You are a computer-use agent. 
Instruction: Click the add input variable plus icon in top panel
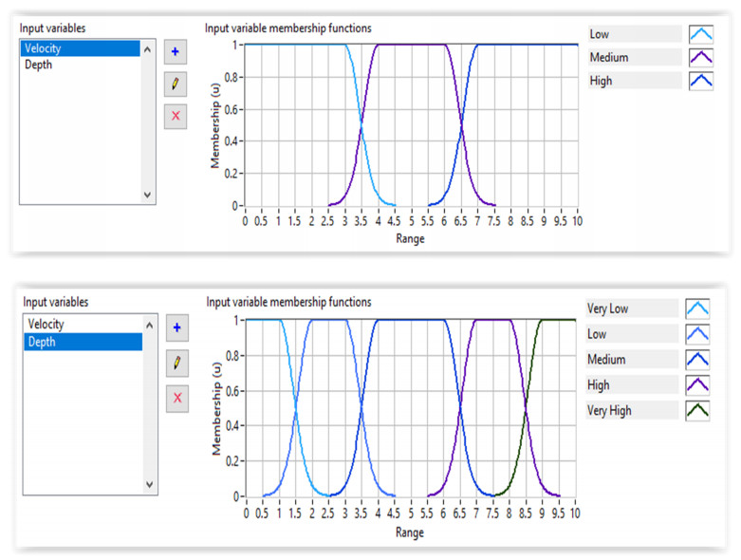pos(176,50)
